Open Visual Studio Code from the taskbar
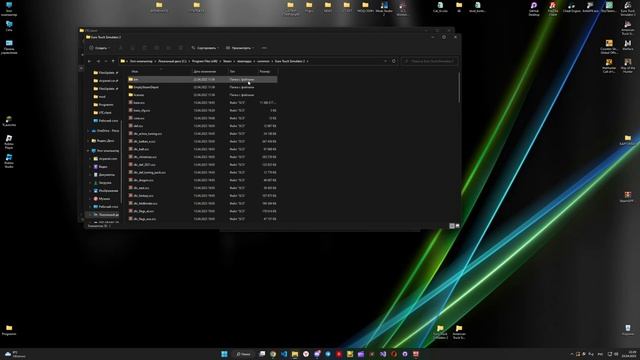 (284, 354)
